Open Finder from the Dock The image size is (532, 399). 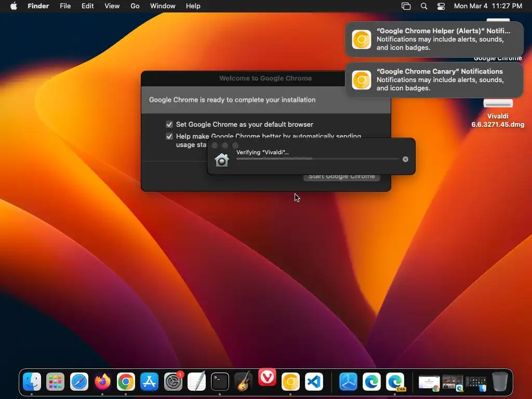click(32, 382)
